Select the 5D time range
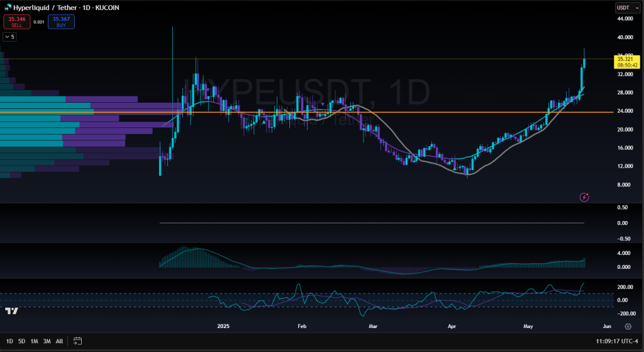This screenshot has height=352, width=644. pos(22,341)
